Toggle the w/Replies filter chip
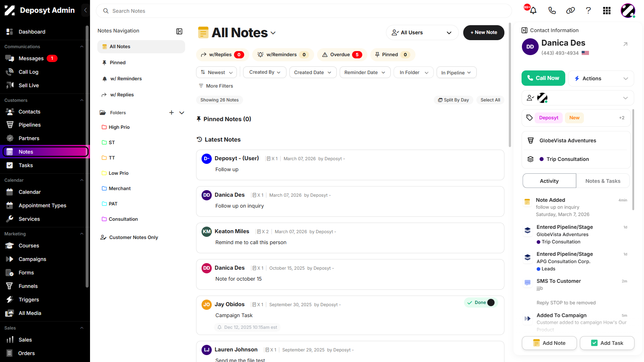This screenshot has width=644, height=362. [223, 55]
